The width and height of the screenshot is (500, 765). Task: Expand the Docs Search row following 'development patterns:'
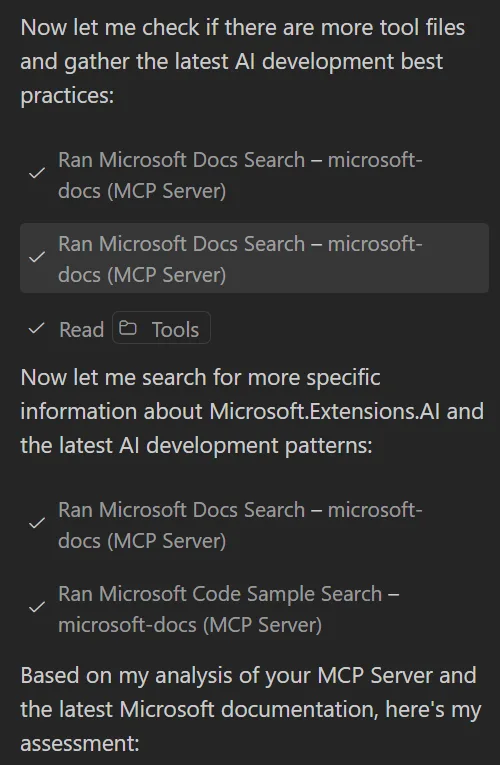pos(254,525)
